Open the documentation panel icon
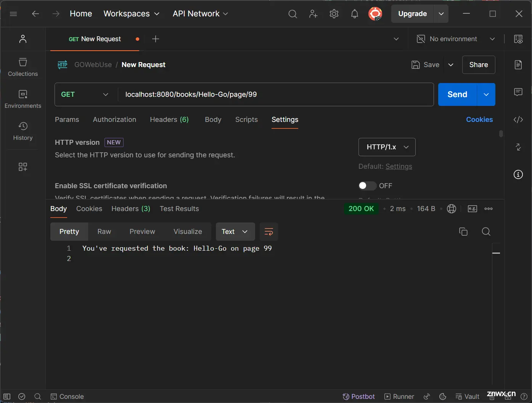Screen dimensions: 532x403 pyautogui.click(x=518, y=65)
